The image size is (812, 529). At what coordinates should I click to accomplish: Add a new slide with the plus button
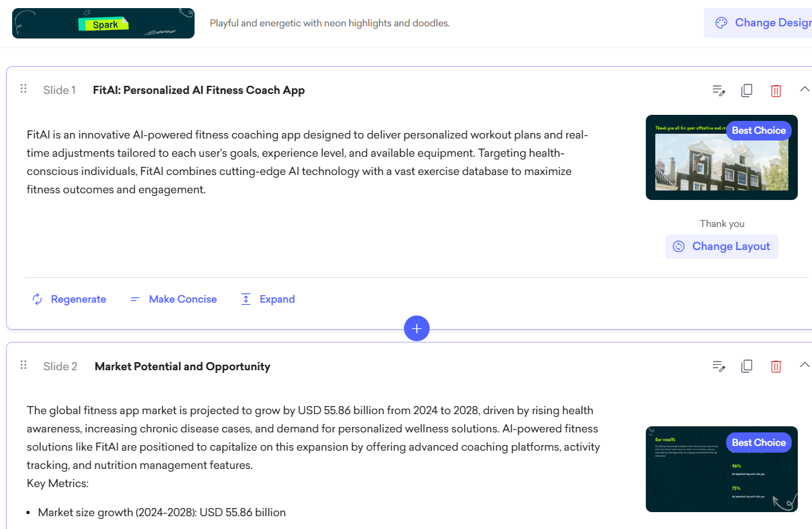417,328
